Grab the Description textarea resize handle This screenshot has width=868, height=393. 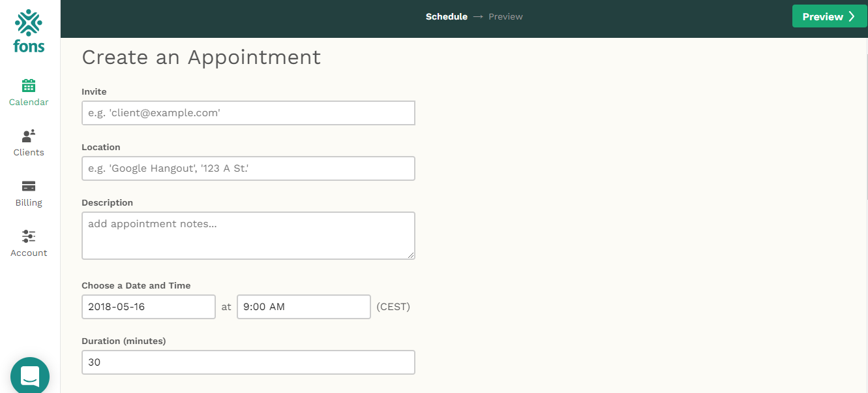coord(411,255)
